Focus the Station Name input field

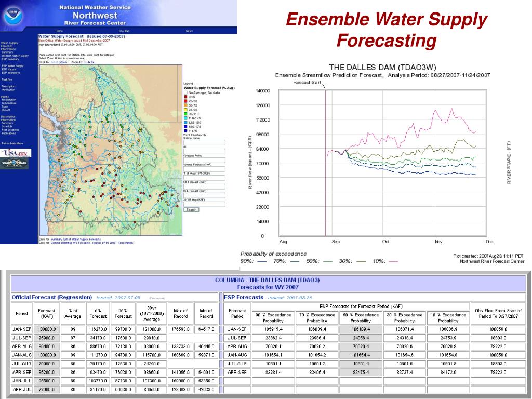tap(204, 142)
